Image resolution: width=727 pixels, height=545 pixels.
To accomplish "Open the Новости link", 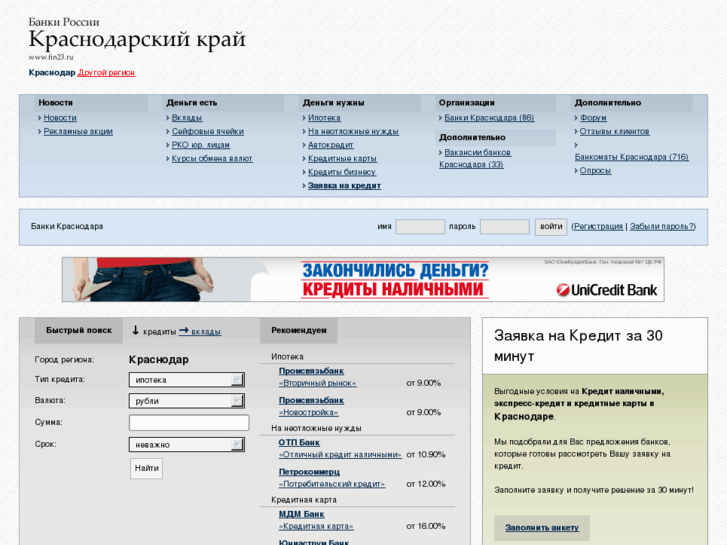I will pos(60,118).
